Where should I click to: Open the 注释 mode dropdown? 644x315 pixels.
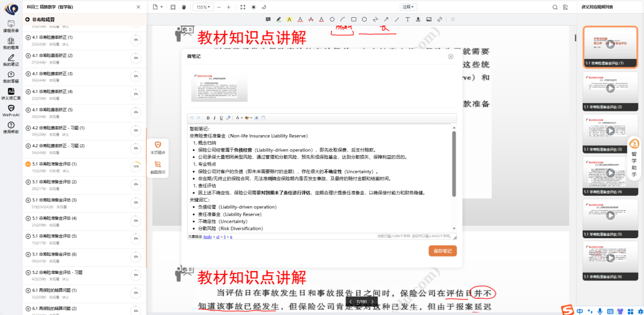408,7
